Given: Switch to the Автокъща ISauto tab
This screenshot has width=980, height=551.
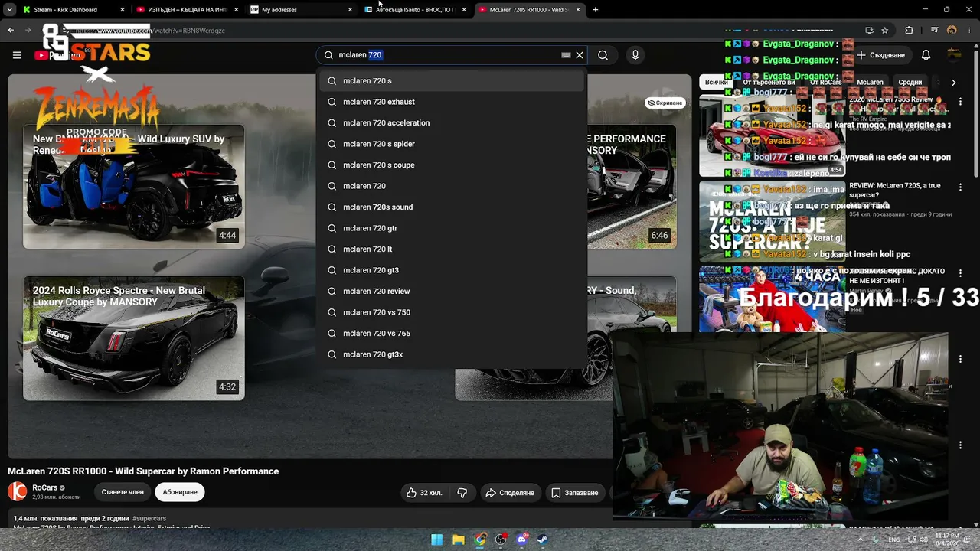Looking at the screenshot, I should coord(416,10).
